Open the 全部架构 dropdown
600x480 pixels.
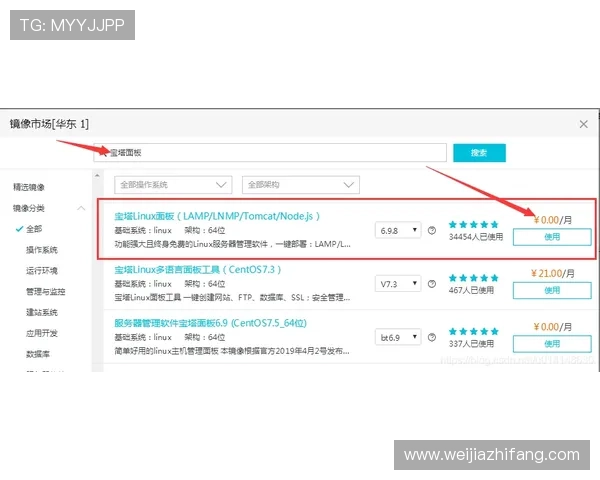pyautogui.click(x=300, y=185)
